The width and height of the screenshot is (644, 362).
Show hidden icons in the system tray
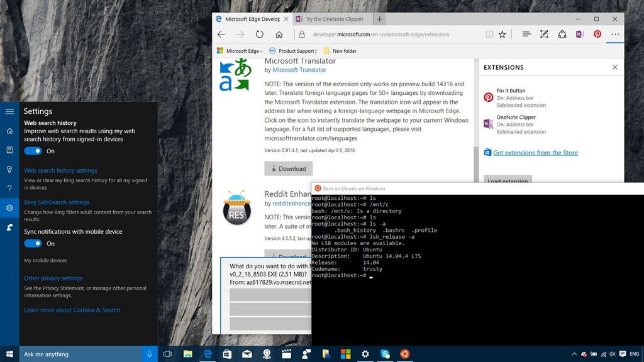[x=574, y=354]
